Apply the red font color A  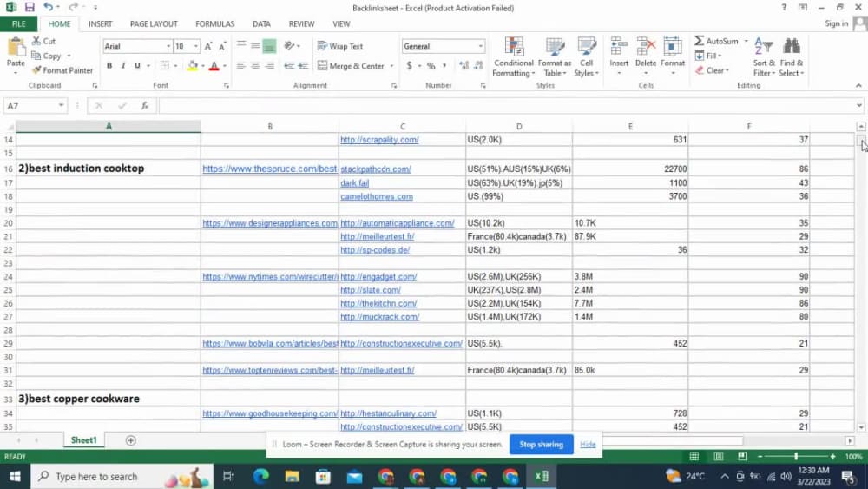coord(214,66)
